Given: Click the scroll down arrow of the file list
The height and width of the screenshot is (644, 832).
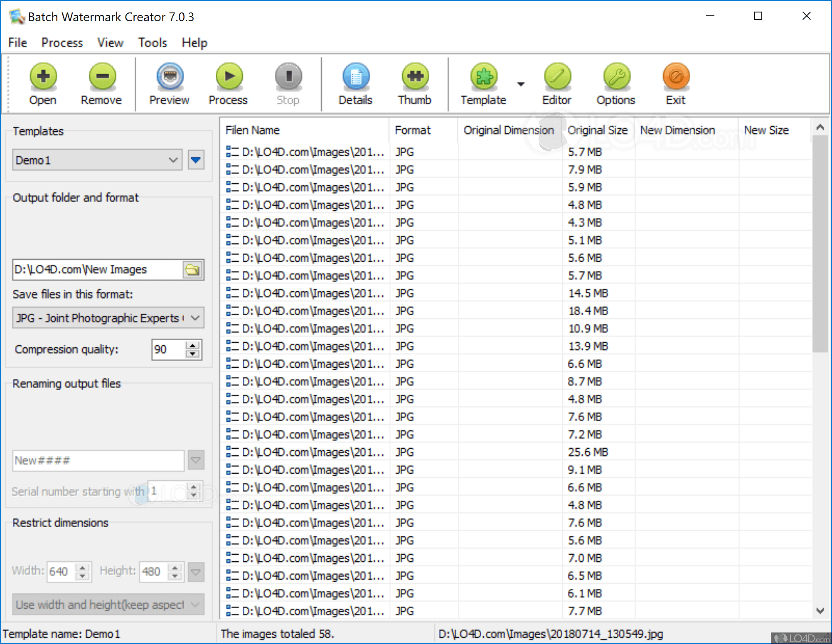Looking at the screenshot, I should [820, 610].
